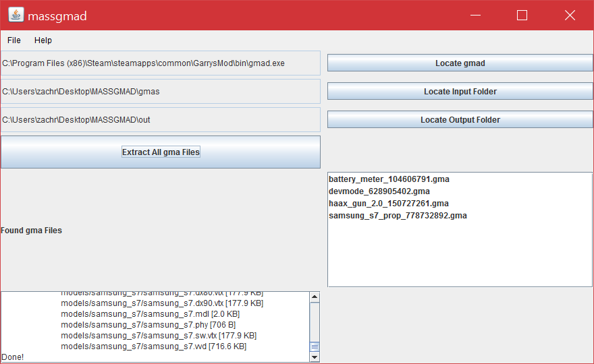Screen dimensions: 594x364
Task: Focus the gmas input folder path field
Action: (x=161, y=92)
